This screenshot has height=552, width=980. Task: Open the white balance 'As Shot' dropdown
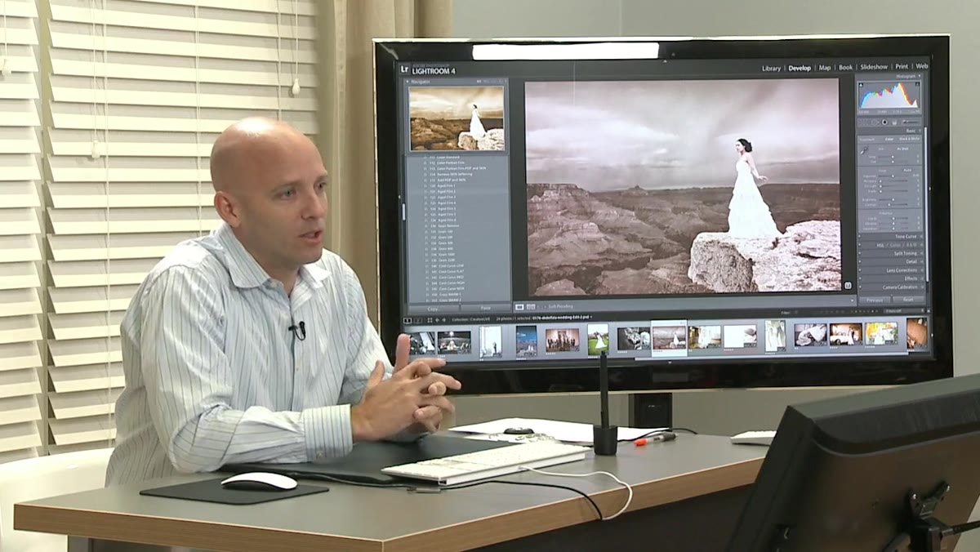point(903,148)
